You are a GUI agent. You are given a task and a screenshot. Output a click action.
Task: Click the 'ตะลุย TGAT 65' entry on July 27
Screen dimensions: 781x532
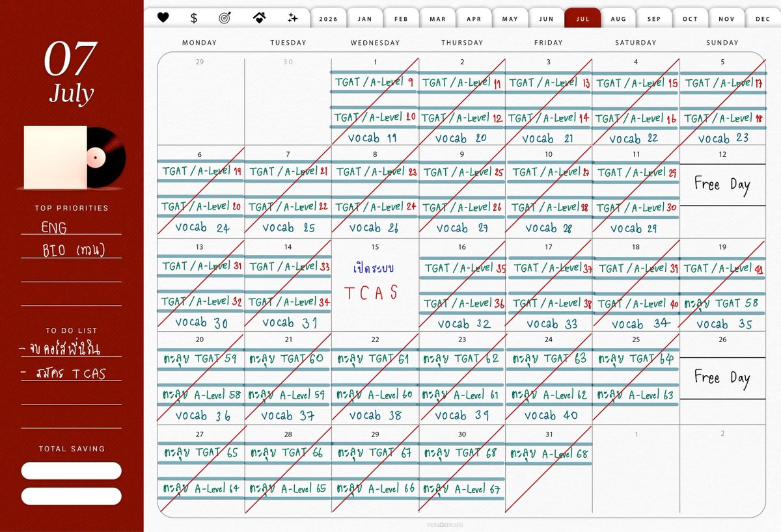point(201,453)
